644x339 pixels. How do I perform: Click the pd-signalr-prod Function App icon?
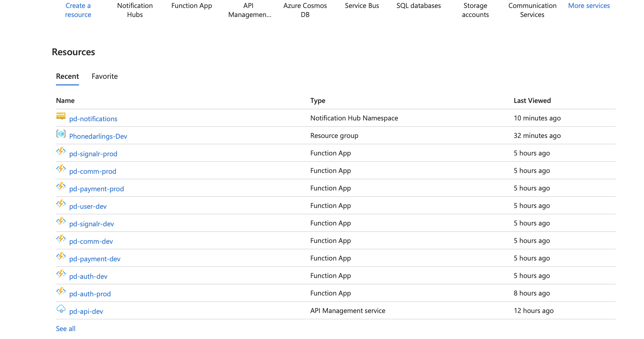61,151
